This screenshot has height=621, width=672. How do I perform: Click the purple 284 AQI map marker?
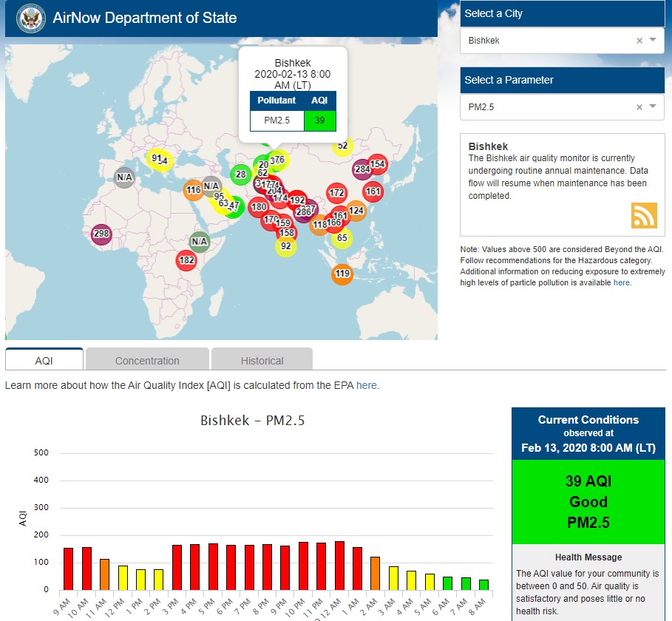click(x=362, y=169)
